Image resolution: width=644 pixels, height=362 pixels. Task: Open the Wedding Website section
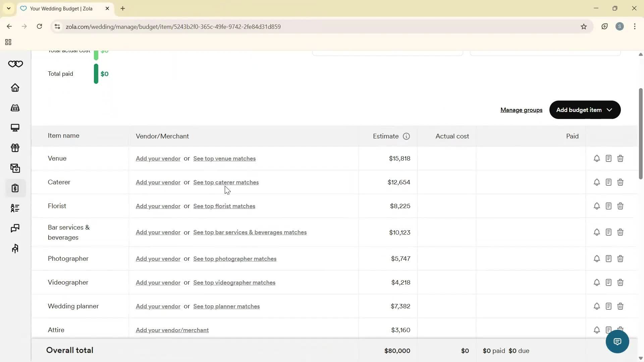15,128
